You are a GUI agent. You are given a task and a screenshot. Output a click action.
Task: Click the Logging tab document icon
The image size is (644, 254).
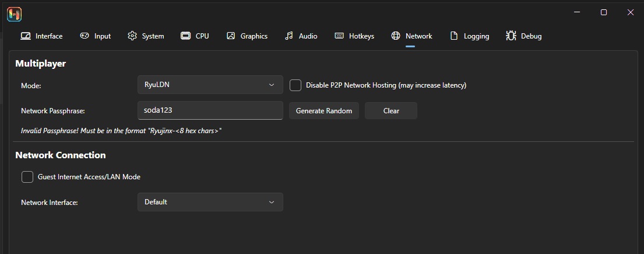tap(454, 36)
